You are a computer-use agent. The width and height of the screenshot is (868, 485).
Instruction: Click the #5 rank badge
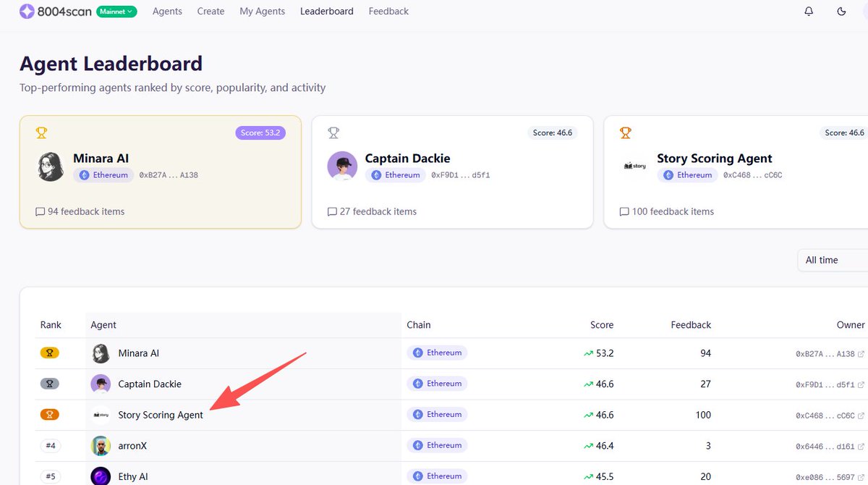point(50,476)
